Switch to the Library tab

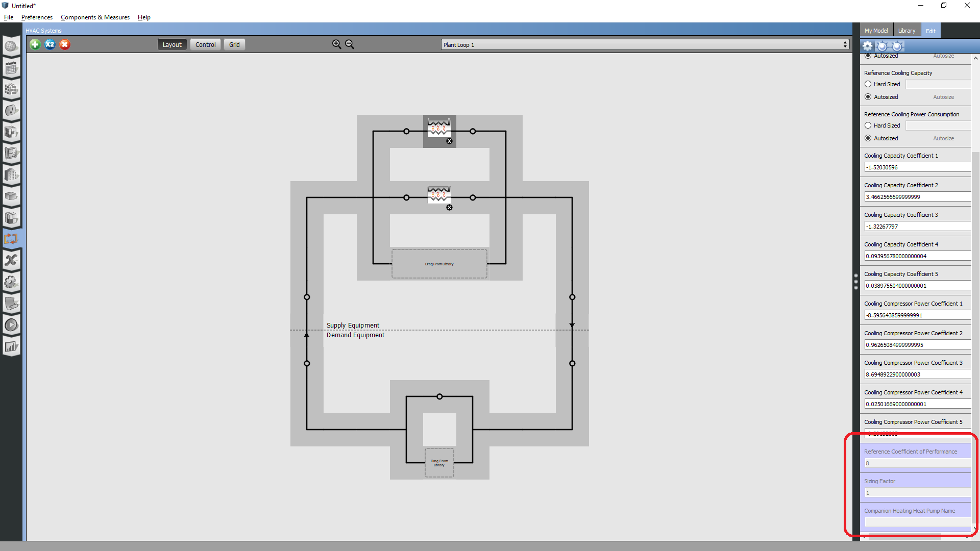(x=906, y=30)
